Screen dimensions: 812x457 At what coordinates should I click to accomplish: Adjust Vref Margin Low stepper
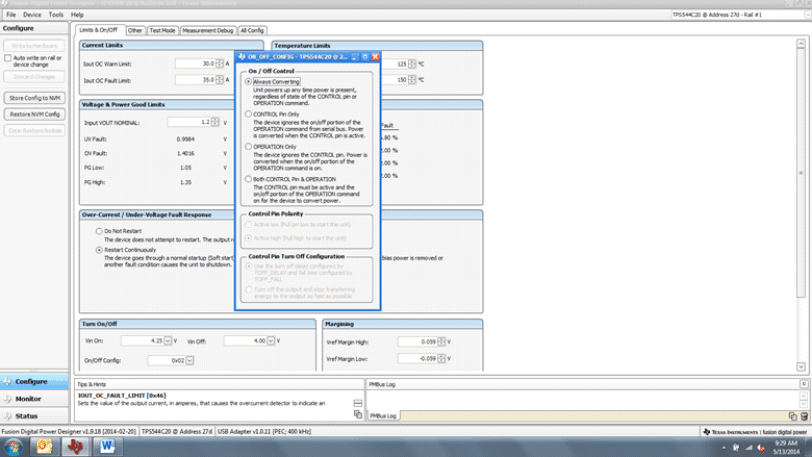click(441, 359)
